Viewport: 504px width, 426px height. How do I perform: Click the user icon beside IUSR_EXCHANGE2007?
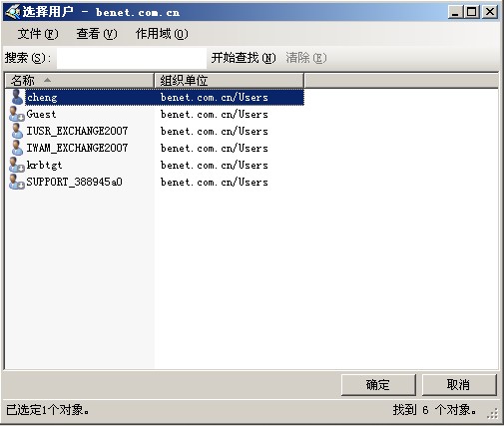pyautogui.click(x=17, y=131)
